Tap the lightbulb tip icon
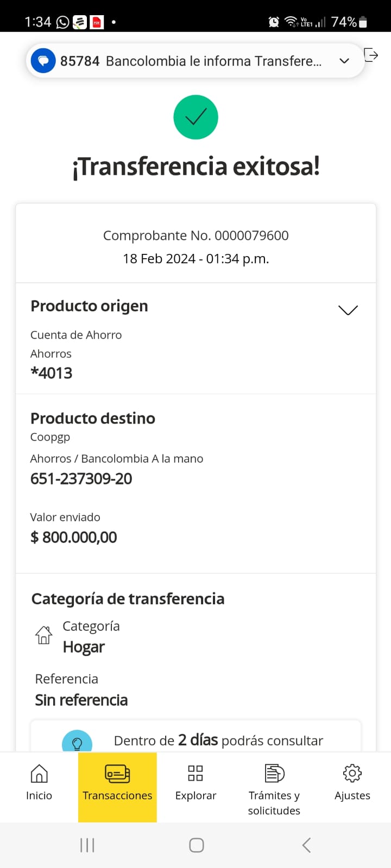Screen dimensions: 391x868 77,743
